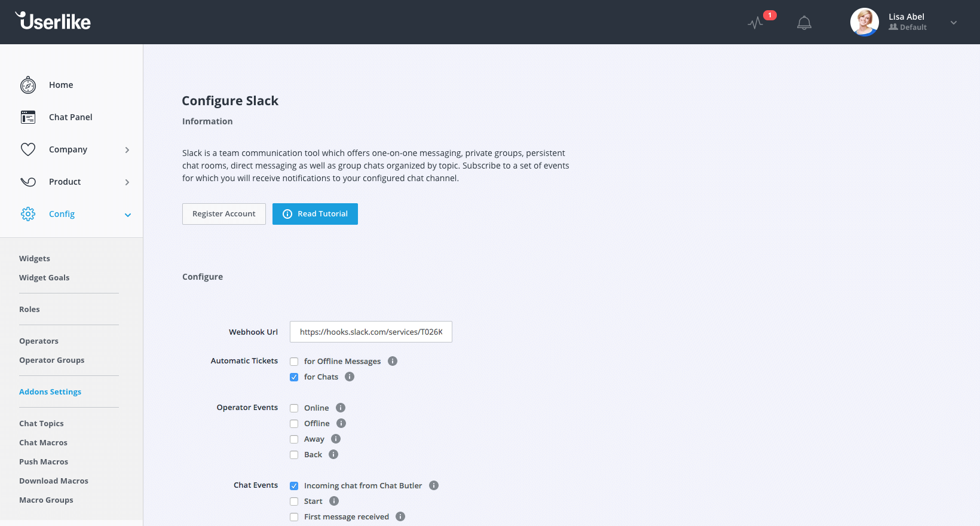Uncheck Incoming chat from Chat Butler
Screen dimensions: 980x526
coord(294,486)
